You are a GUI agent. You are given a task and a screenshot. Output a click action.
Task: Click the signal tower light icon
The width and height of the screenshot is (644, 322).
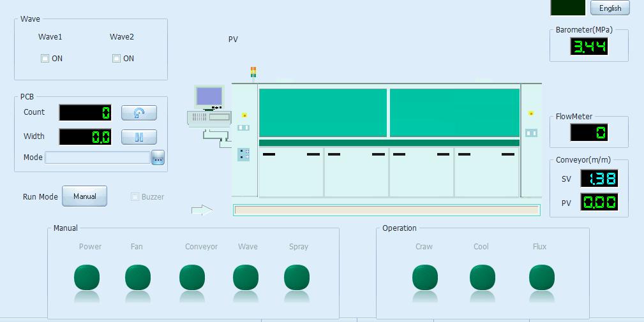pos(253,73)
